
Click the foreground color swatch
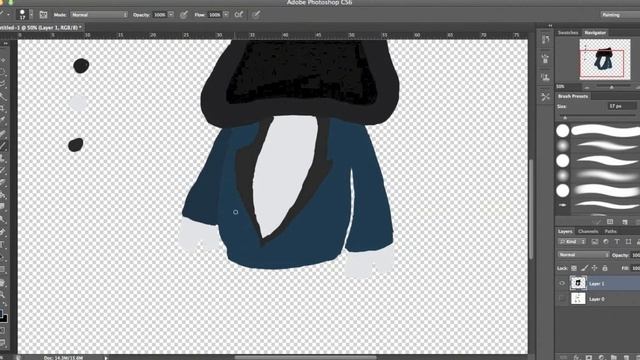2,313
